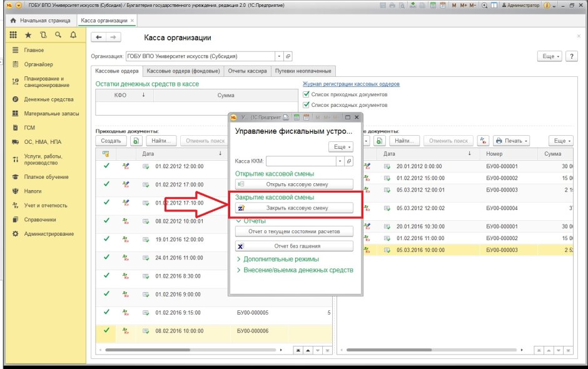Open Главное section
Viewport: 588px width, 369px height.
34,50
